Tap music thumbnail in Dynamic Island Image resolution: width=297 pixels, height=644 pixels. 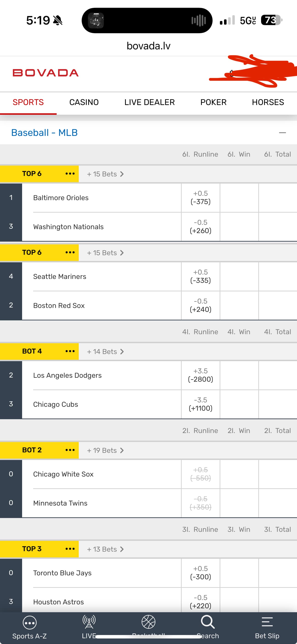[96, 20]
